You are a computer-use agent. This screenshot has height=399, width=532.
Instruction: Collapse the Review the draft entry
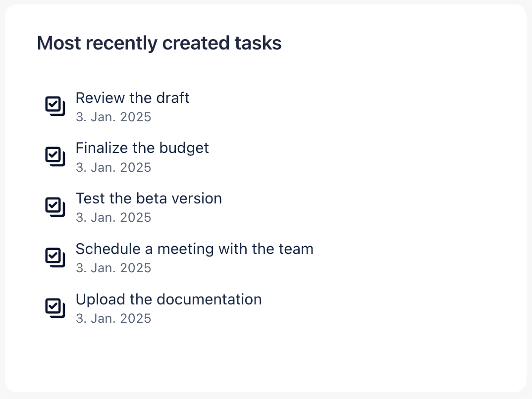point(132,98)
